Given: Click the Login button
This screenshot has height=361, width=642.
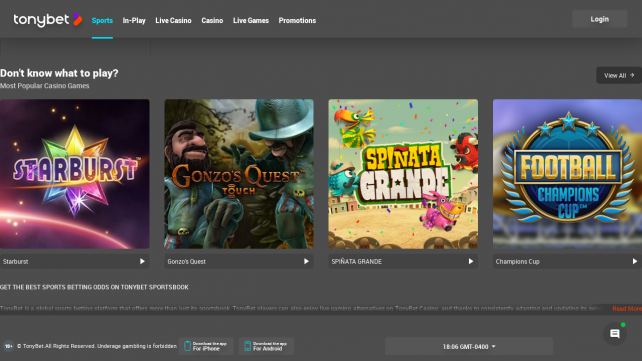Looking at the screenshot, I should (x=599, y=19).
